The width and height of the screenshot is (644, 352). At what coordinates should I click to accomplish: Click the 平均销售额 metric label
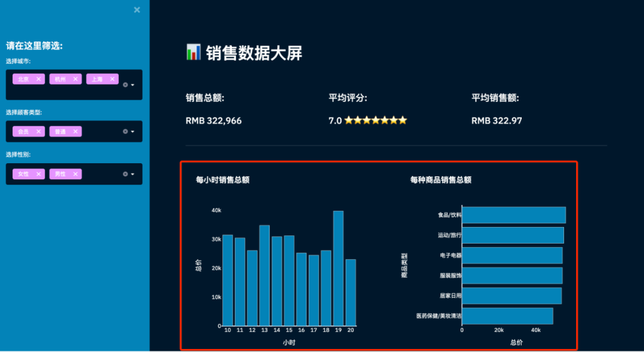[x=496, y=98]
